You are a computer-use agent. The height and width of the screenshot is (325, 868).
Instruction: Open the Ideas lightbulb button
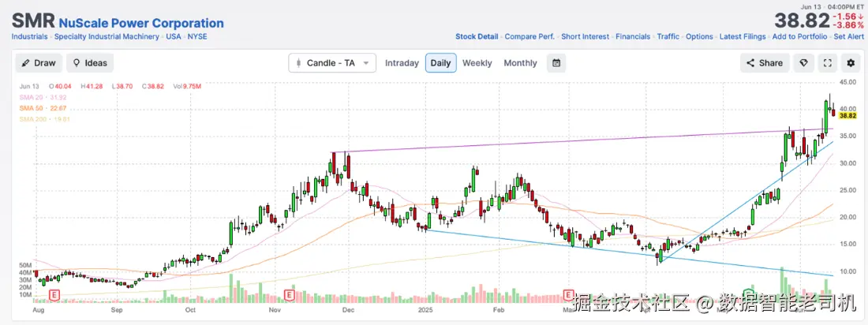(x=90, y=62)
